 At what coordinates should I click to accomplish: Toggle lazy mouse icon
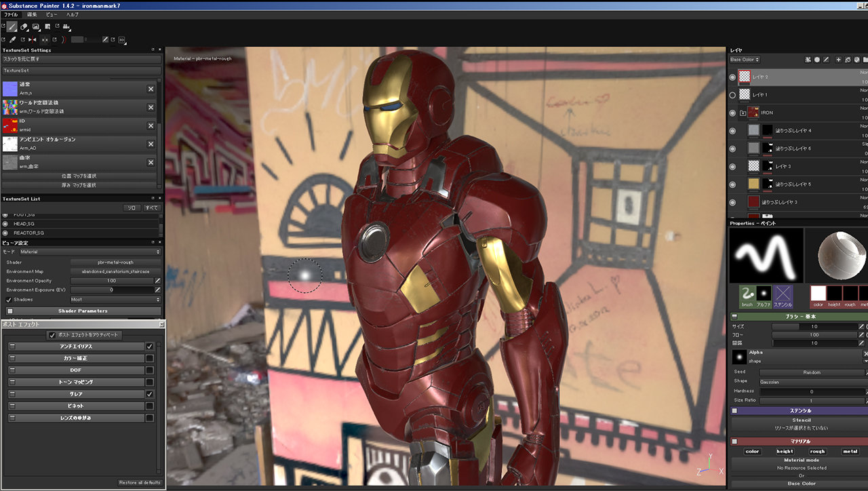click(64, 39)
